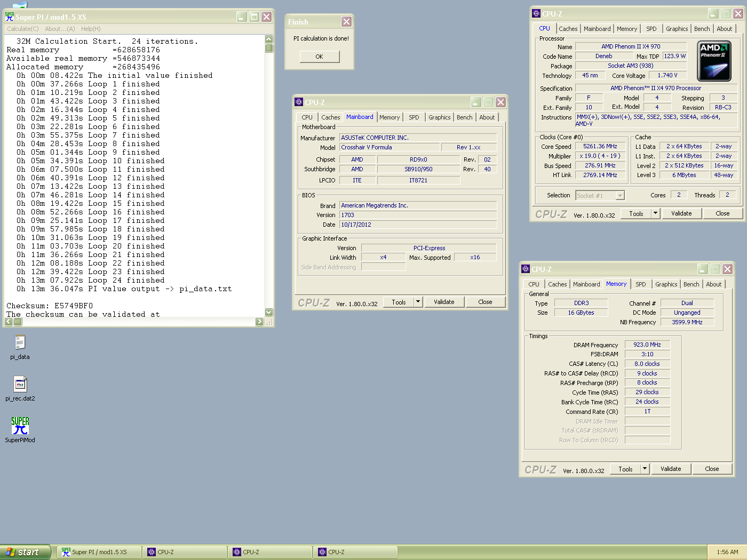Image resolution: width=747 pixels, height=560 pixels.
Task: Click the Core Voltage 1.740 V value
Action: click(667, 76)
